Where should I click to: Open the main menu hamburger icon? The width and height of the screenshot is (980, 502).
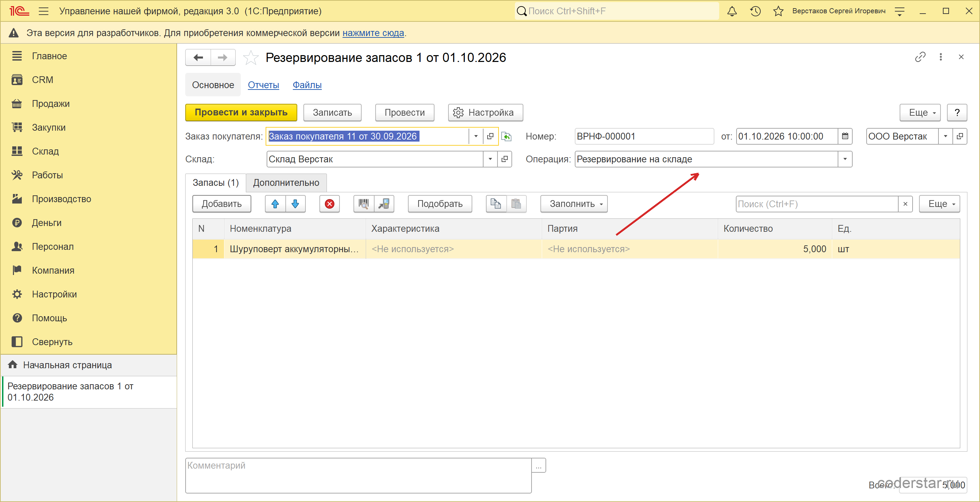(43, 11)
